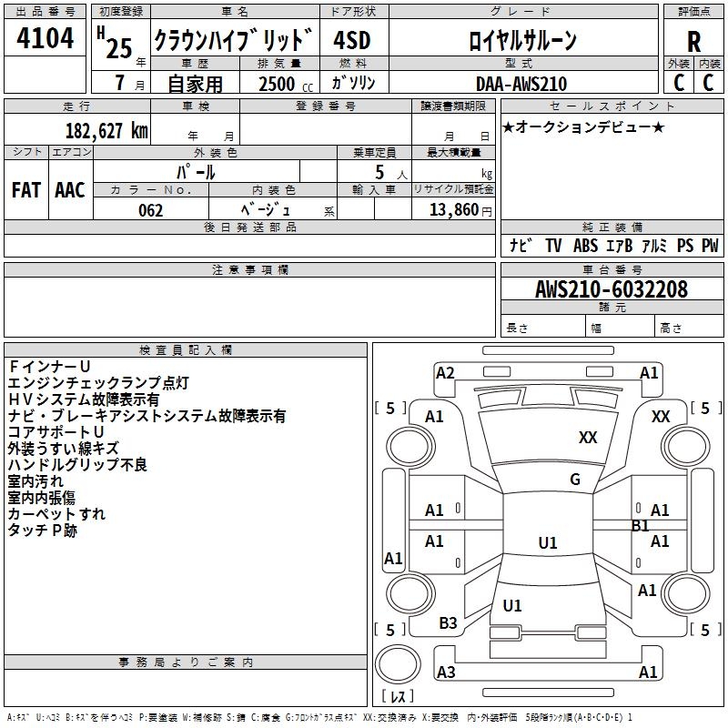The height and width of the screenshot is (728, 728).
Task: Click the note コアサポートU
Action: tap(56, 431)
